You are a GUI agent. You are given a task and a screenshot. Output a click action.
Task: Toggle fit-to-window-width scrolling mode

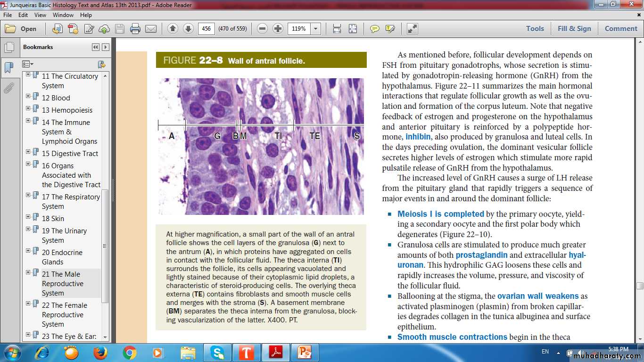pyautogui.click(x=337, y=29)
